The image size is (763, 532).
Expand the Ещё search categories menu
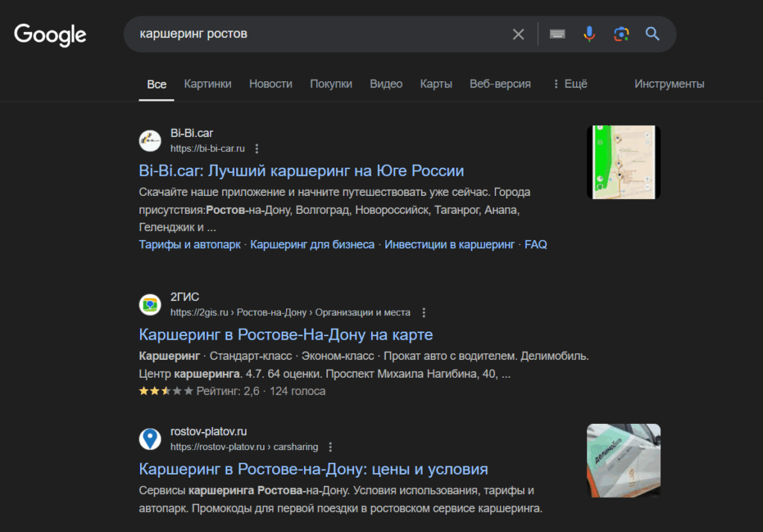[573, 83]
